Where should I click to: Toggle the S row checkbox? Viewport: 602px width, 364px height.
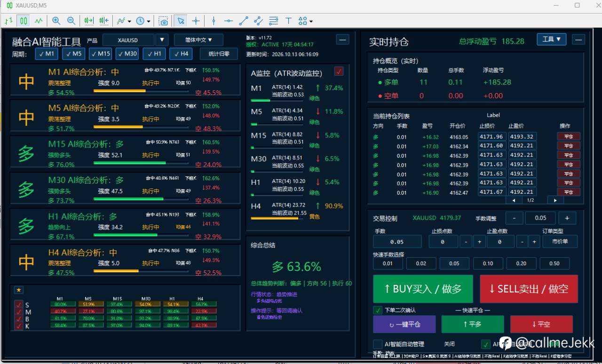tap(19, 305)
